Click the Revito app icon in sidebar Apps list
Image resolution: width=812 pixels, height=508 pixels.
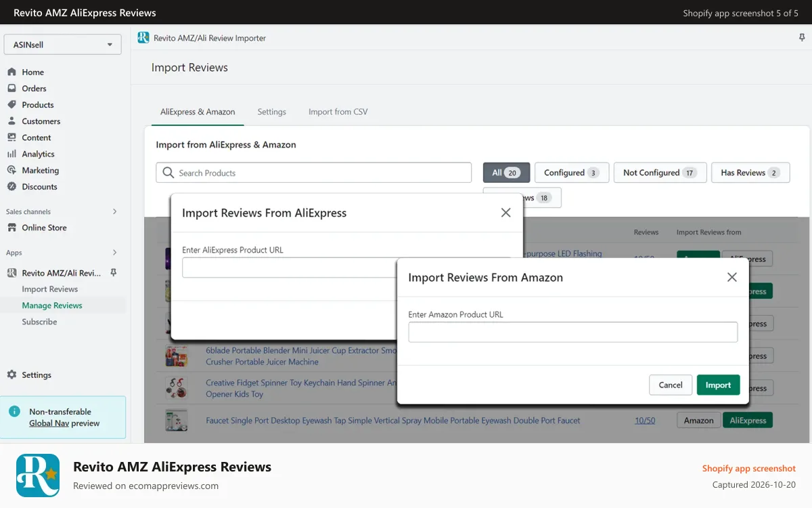click(x=12, y=273)
